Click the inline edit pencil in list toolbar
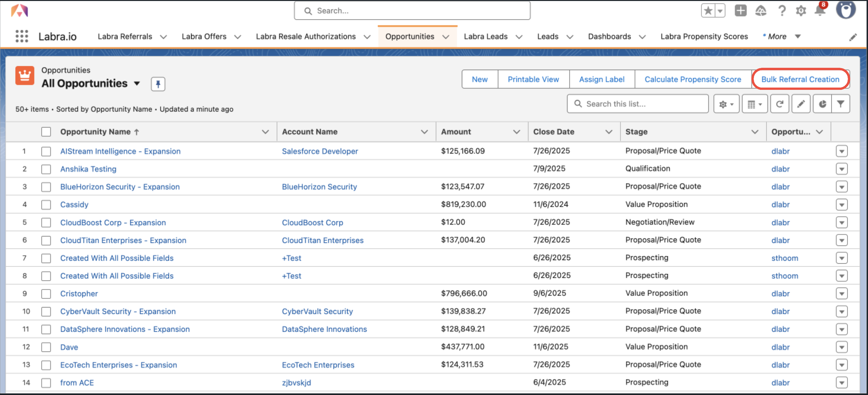This screenshot has height=395, width=868. (x=801, y=104)
